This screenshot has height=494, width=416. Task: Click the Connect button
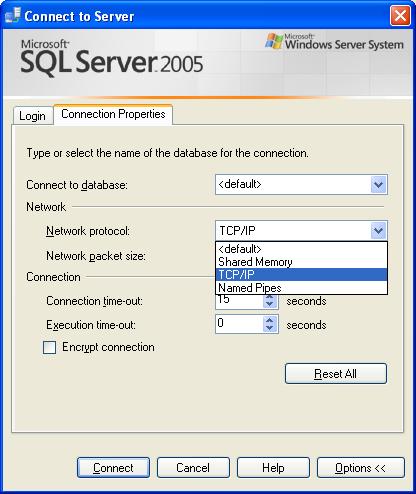(x=113, y=468)
